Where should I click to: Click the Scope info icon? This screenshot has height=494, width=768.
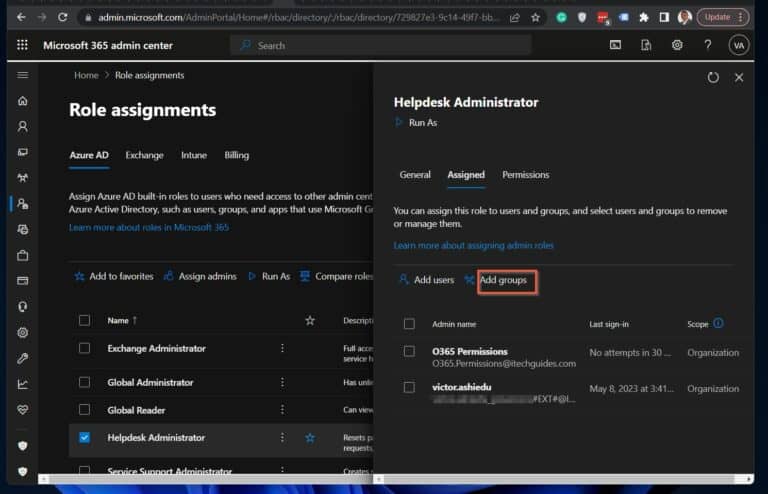[x=719, y=323]
